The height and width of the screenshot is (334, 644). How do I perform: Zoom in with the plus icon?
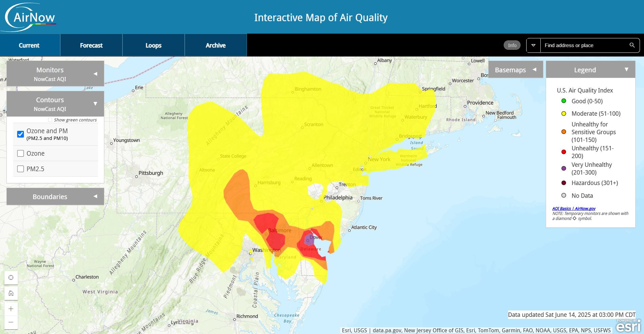11,309
